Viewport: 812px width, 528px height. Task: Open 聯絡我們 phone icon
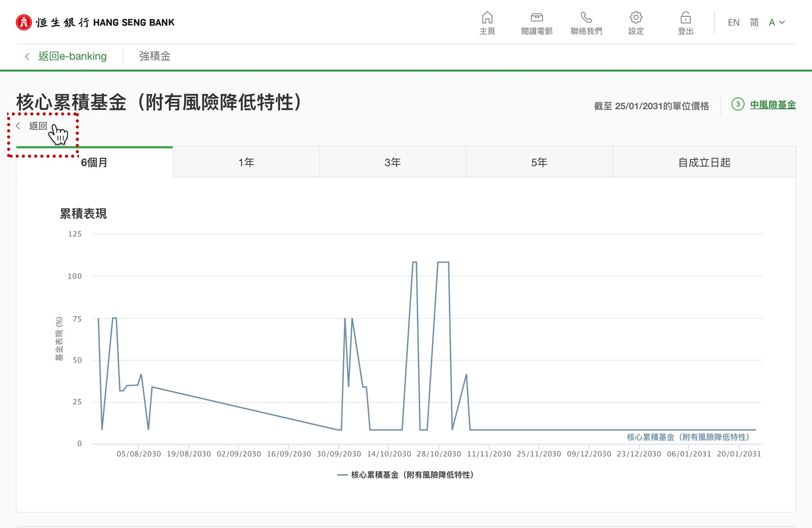point(586,23)
